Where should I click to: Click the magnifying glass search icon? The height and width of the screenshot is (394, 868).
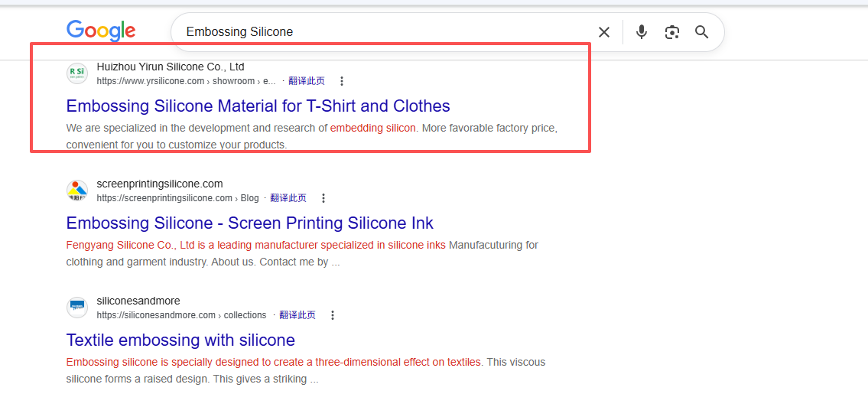pos(702,32)
